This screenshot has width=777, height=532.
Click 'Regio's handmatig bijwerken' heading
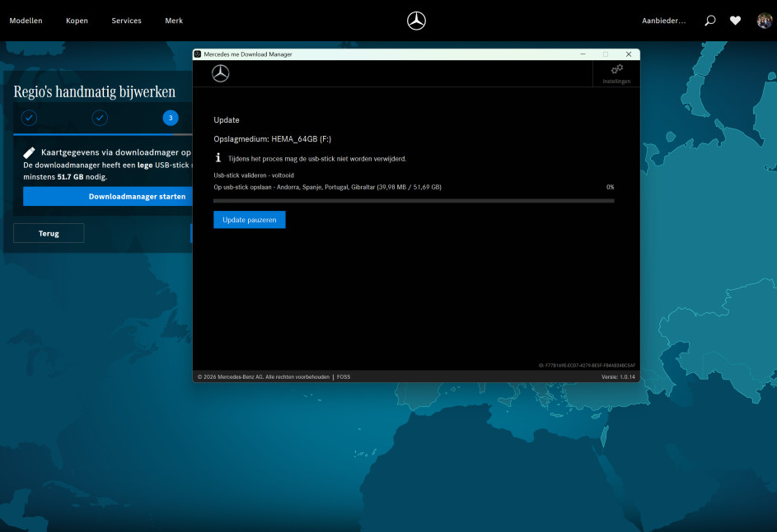click(95, 91)
